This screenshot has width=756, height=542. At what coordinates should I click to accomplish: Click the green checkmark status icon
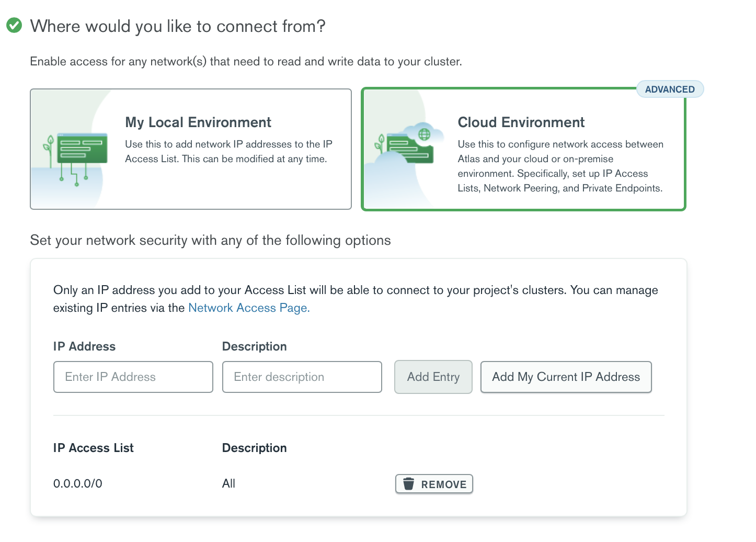(x=14, y=25)
